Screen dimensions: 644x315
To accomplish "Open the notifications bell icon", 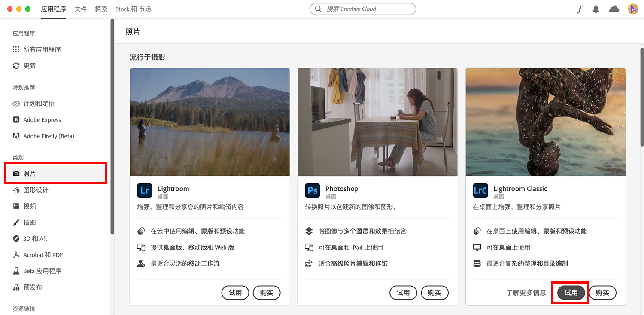I will [596, 9].
